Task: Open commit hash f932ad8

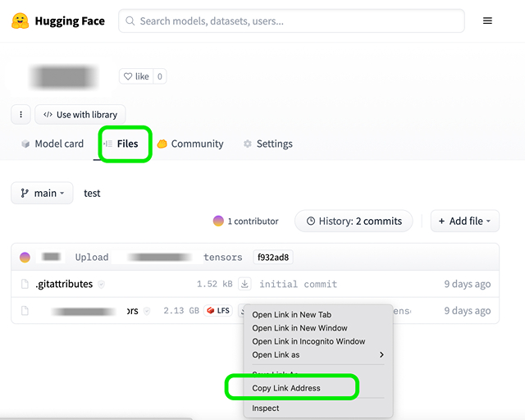Action: click(x=272, y=257)
